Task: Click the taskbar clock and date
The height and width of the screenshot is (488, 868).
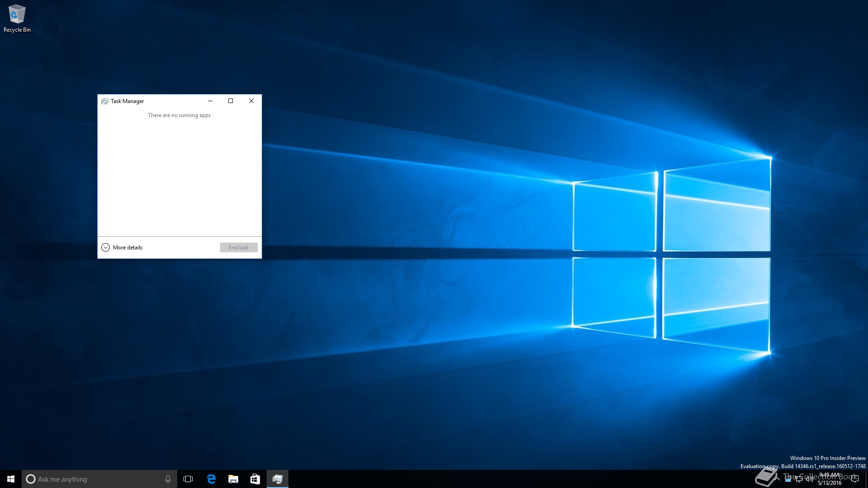Action: 830,479
